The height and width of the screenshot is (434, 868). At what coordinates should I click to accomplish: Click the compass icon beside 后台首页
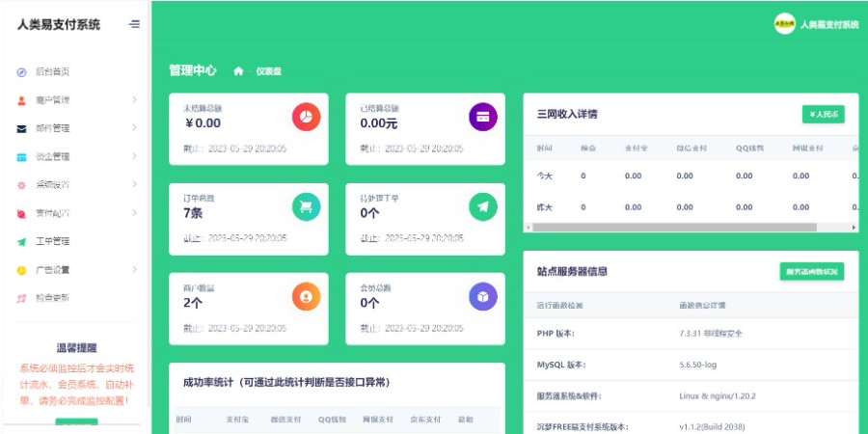[x=21, y=72]
